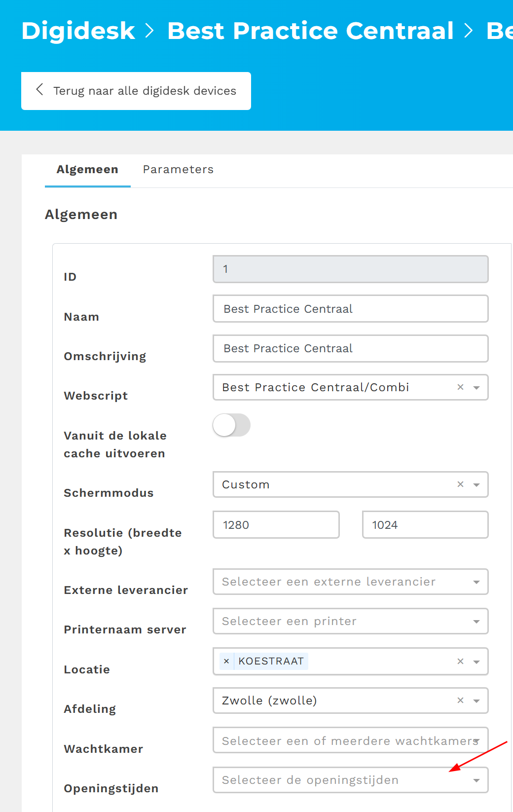513x812 pixels.
Task: Expand the Webscript dropdown arrow
Action: [x=476, y=388]
